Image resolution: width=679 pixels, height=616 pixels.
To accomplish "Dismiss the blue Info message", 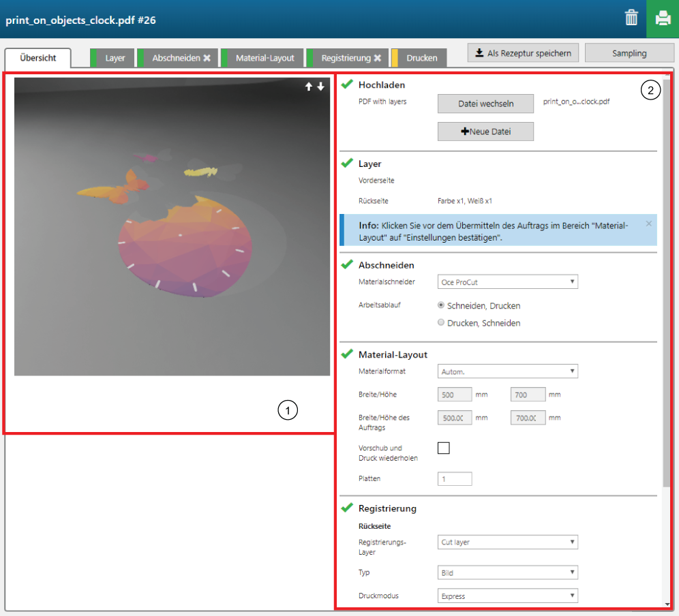I will (x=648, y=224).
